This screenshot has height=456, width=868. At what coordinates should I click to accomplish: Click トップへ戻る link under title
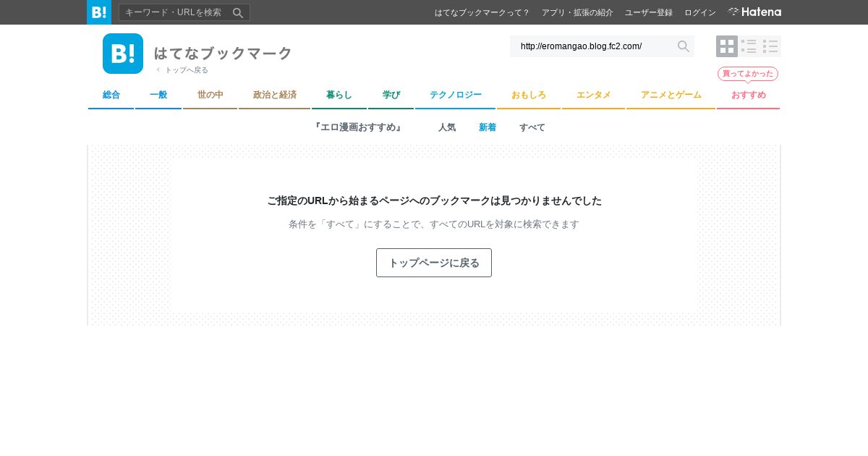(x=182, y=70)
